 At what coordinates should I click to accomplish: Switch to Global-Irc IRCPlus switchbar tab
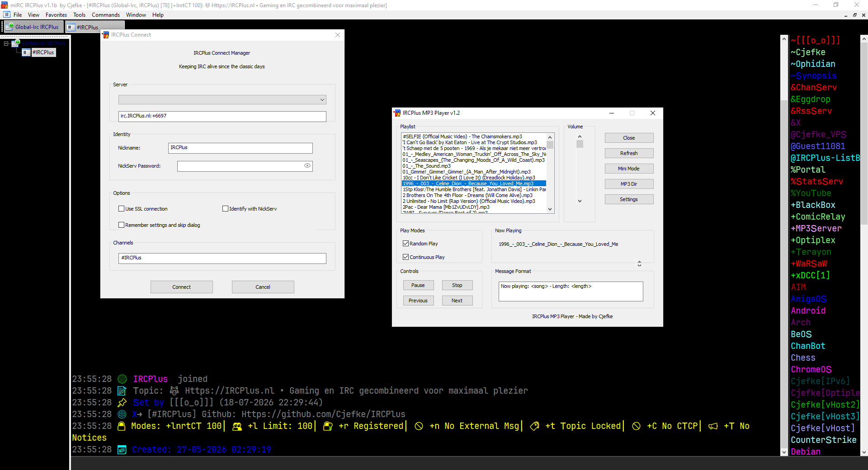33,27
